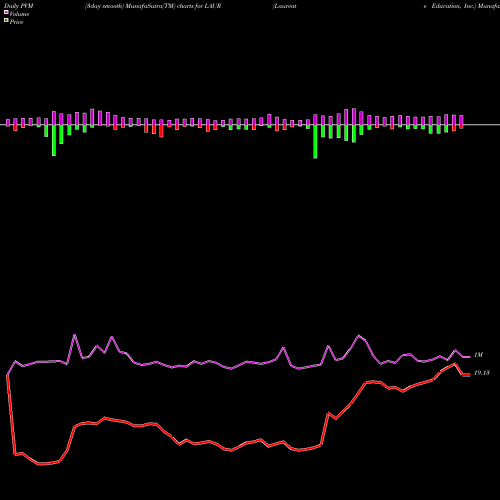Click the tallest green bar right of chart center
The image size is (500, 500).
(x=315, y=142)
